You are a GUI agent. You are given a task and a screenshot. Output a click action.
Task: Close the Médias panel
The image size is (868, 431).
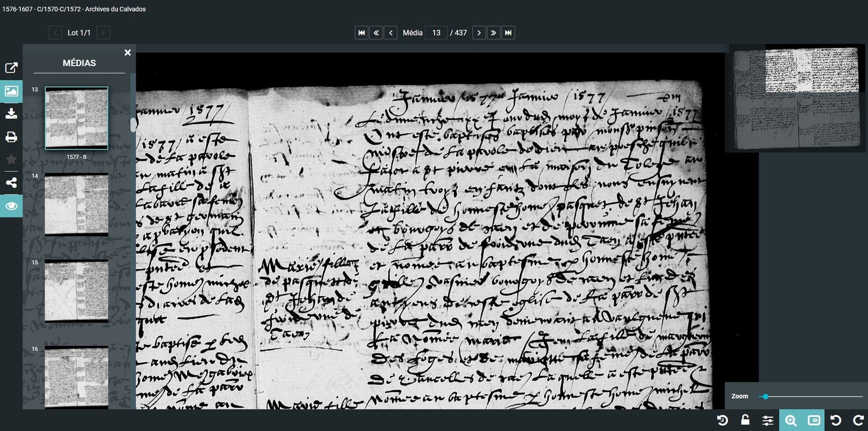click(x=127, y=53)
